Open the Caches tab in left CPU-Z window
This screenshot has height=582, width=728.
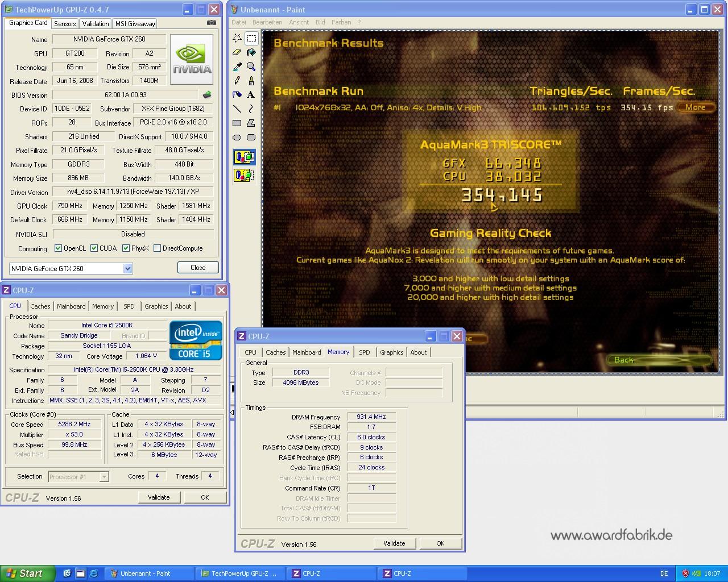(40, 306)
